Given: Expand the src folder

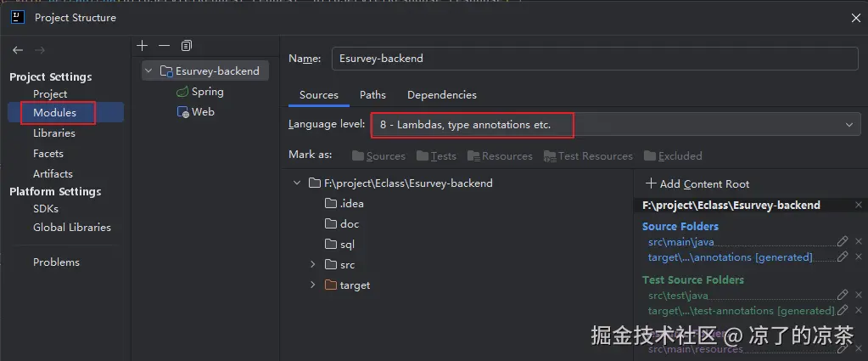Looking at the screenshot, I should [x=313, y=265].
